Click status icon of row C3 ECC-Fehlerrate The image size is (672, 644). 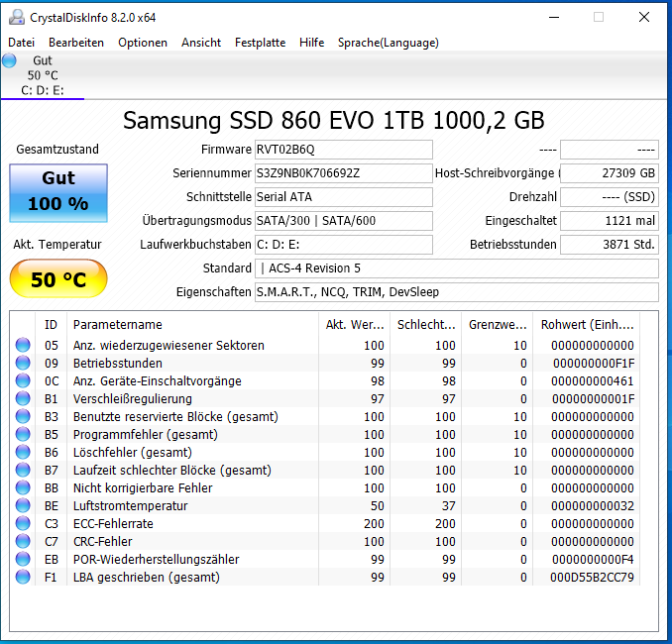pos(23,523)
